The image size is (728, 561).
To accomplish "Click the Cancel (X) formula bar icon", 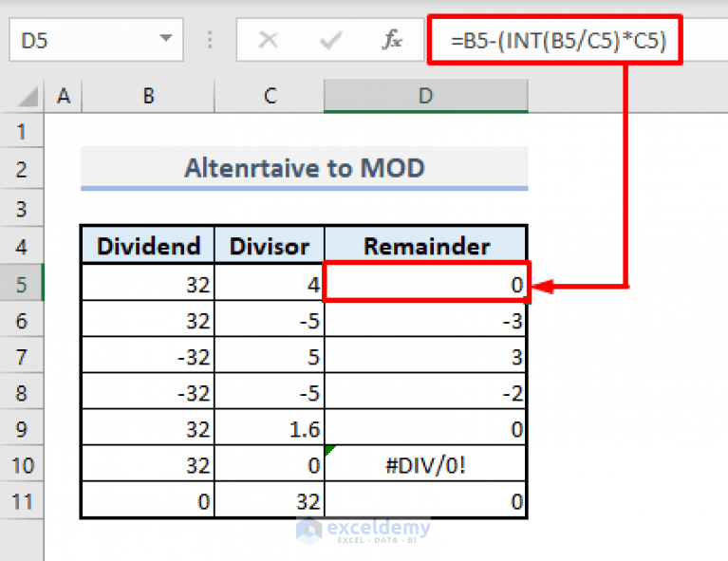I will click(x=269, y=40).
